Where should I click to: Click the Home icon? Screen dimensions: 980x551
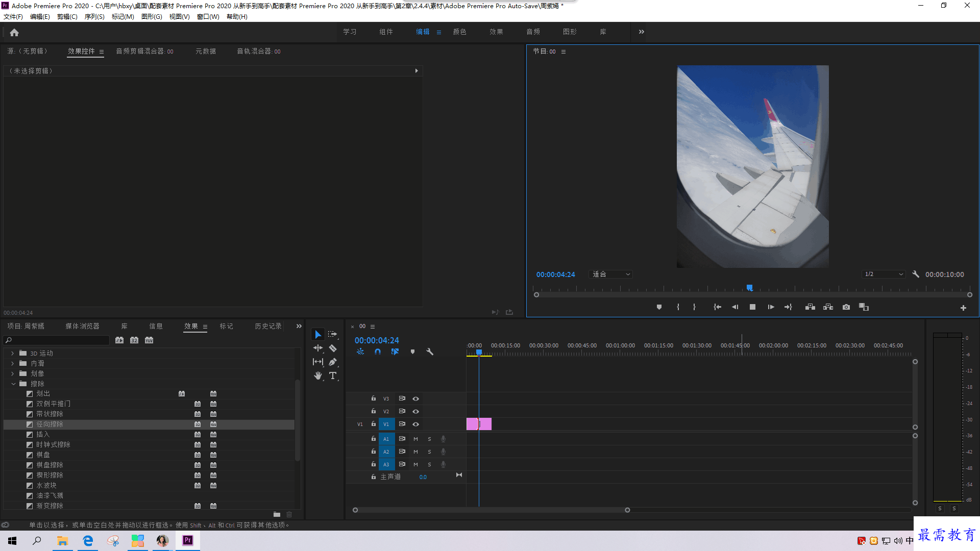click(14, 32)
